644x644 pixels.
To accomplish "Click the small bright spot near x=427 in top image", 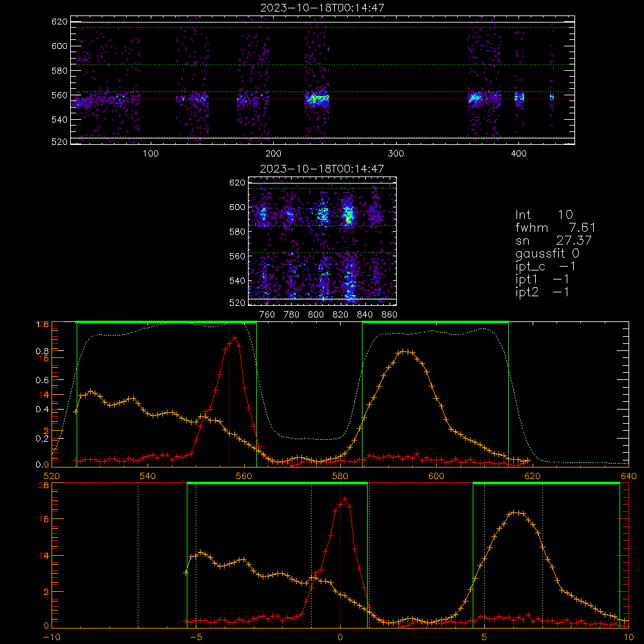I will pos(552,98).
